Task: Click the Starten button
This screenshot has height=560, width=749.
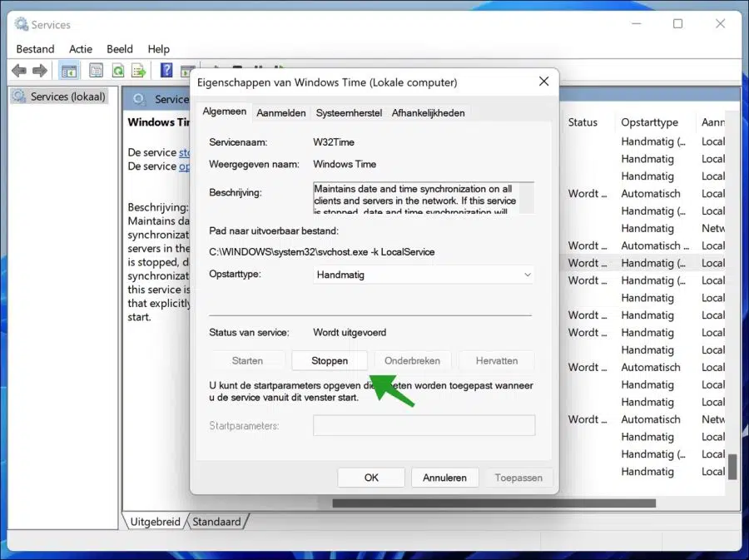Action: [x=247, y=360]
